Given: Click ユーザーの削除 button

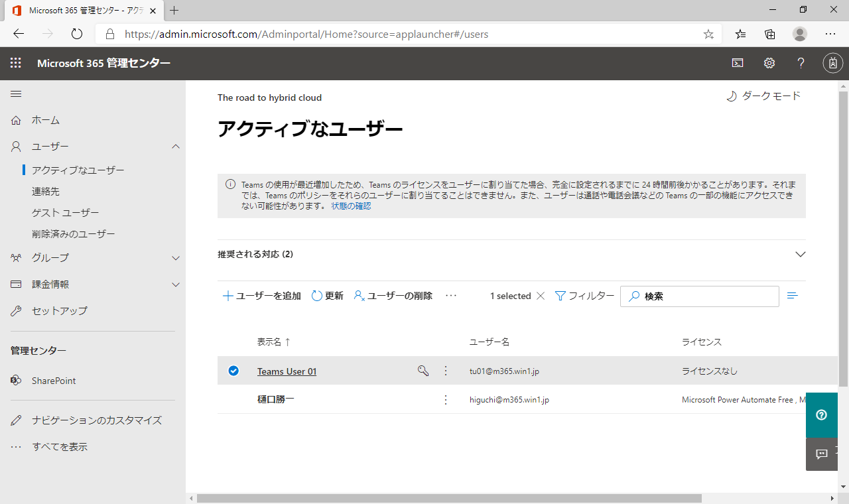Looking at the screenshot, I should [393, 296].
